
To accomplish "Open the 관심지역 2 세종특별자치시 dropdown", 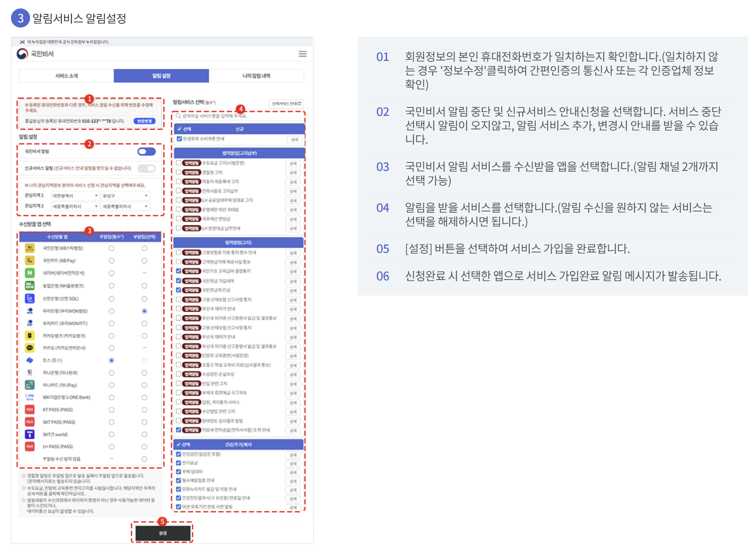I will [x=75, y=206].
